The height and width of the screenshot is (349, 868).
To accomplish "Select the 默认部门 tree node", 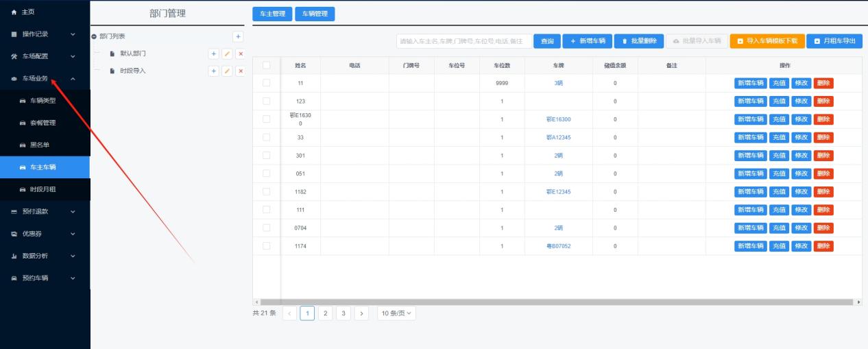I will pos(132,53).
